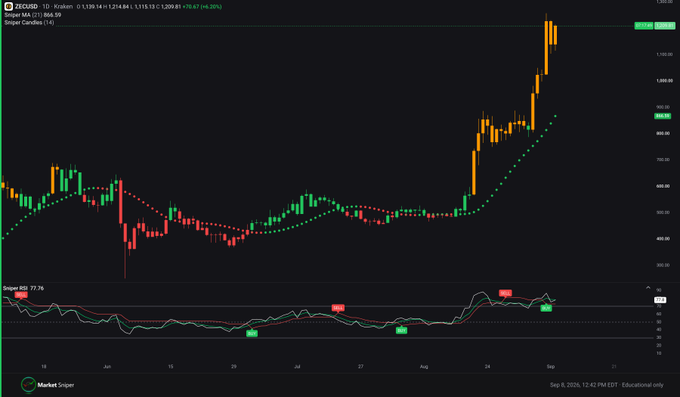680x397 pixels.
Task: Click the ZEC coin symbol icon
Action: [8, 7]
